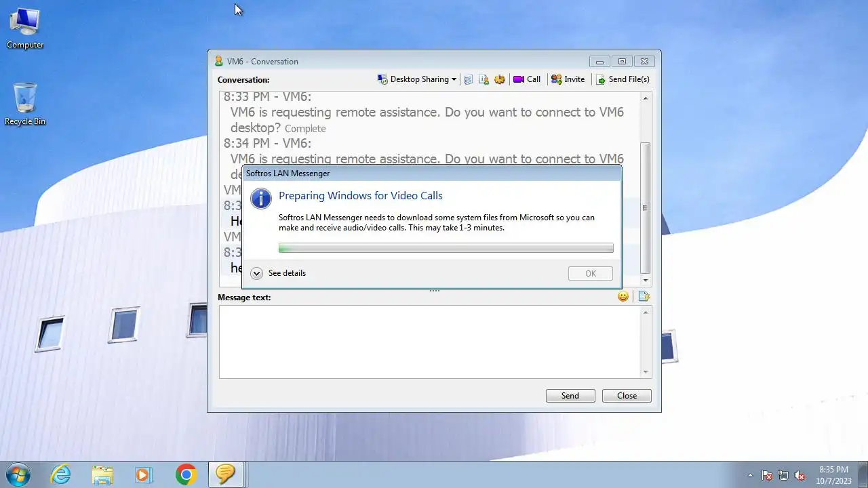Click the dialog info icon
The width and height of the screenshot is (868, 488).
click(x=261, y=199)
